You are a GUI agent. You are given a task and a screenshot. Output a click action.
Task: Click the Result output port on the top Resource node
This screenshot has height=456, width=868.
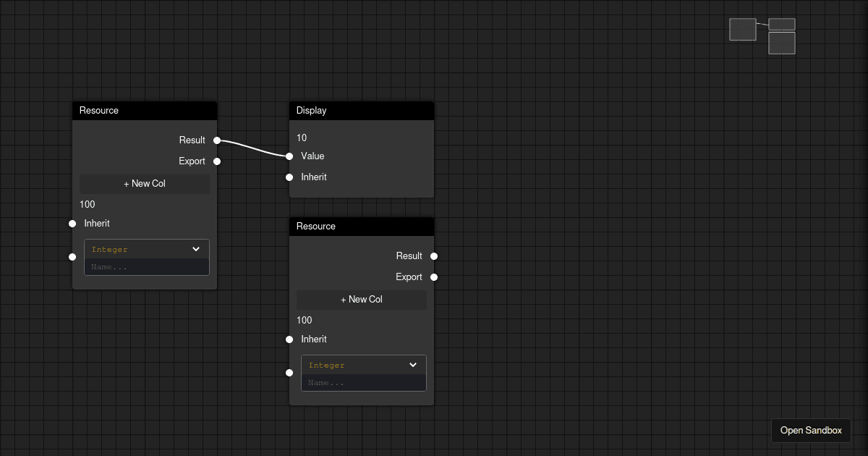(216, 140)
